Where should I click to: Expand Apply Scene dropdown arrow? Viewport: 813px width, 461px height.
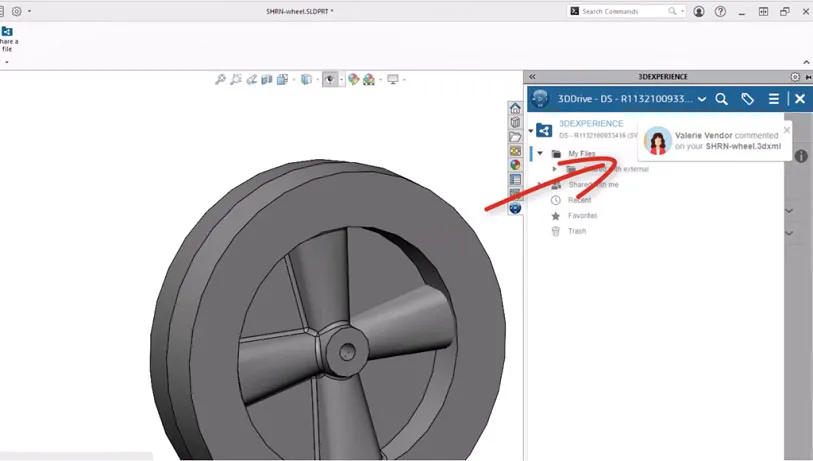click(380, 80)
